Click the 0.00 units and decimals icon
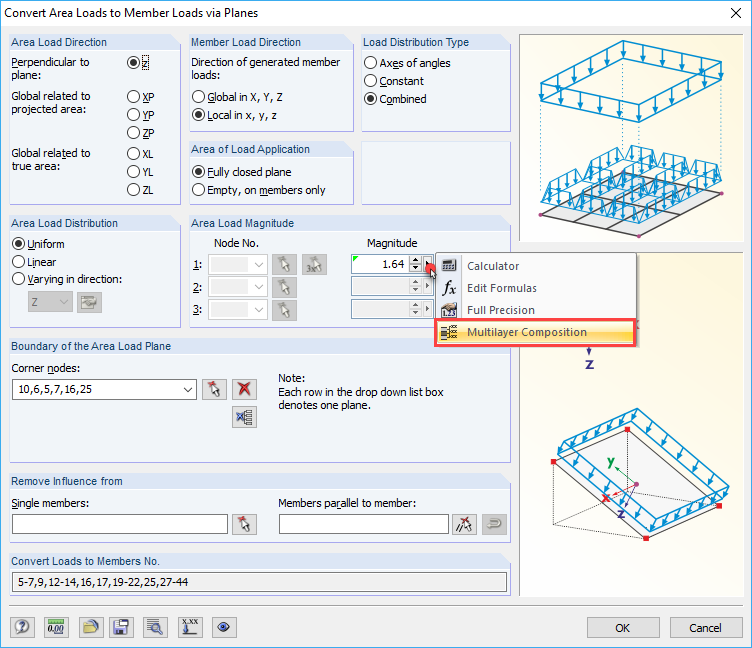Image resolution: width=752 pixels, height=648 pixels. tap(56, 627)
